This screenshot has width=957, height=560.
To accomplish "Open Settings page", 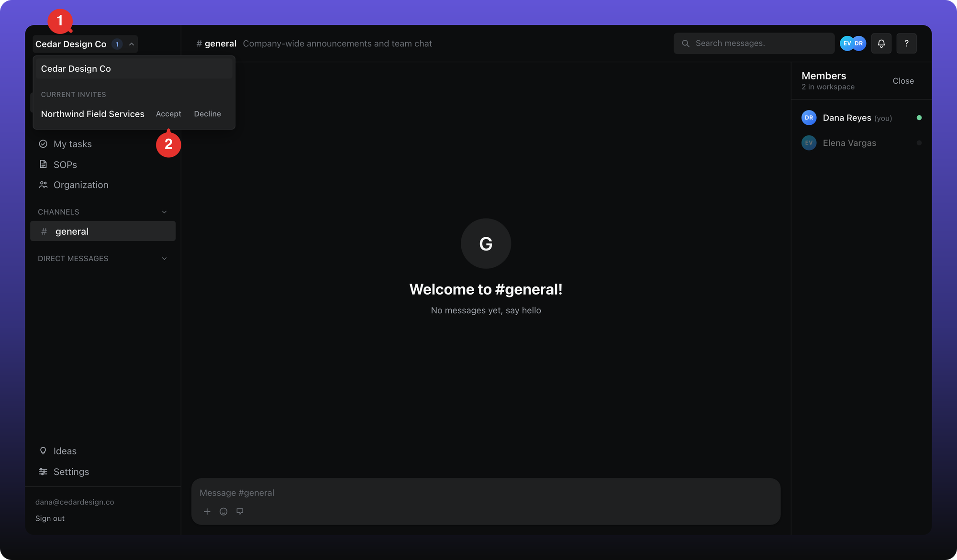I will [x=103, y=472].
